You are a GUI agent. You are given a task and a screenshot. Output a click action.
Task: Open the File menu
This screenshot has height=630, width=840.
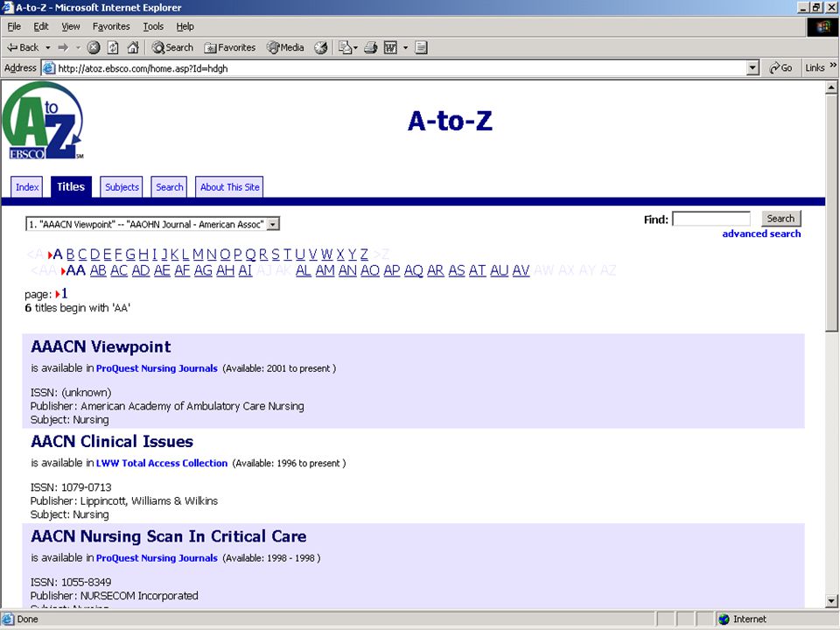tap(14, 26)
